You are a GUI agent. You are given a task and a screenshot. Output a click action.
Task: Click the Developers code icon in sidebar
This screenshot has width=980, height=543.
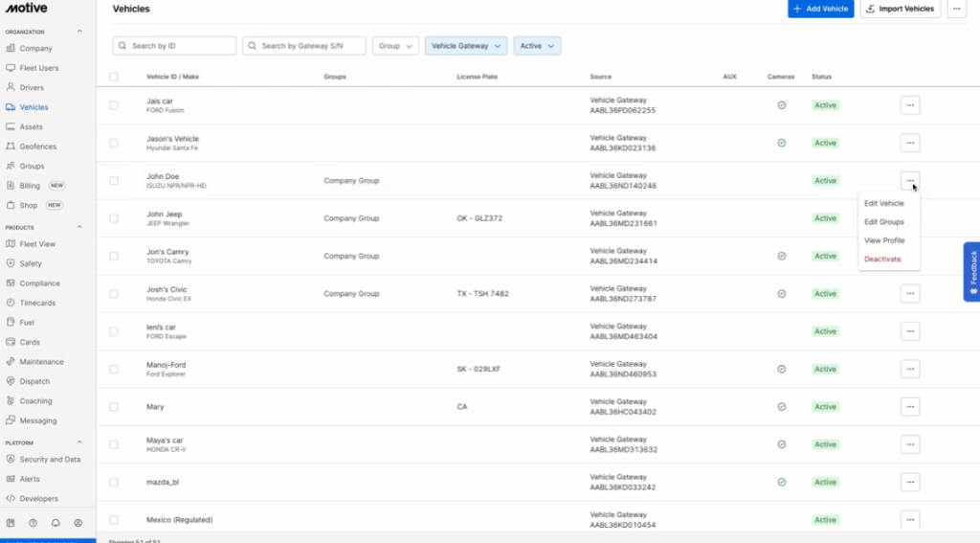(x=11, y=499)
